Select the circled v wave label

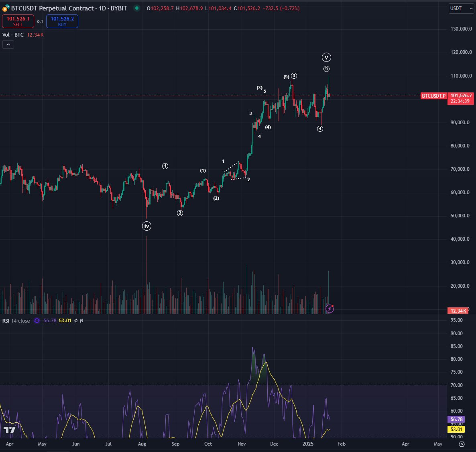coord(326,57)
